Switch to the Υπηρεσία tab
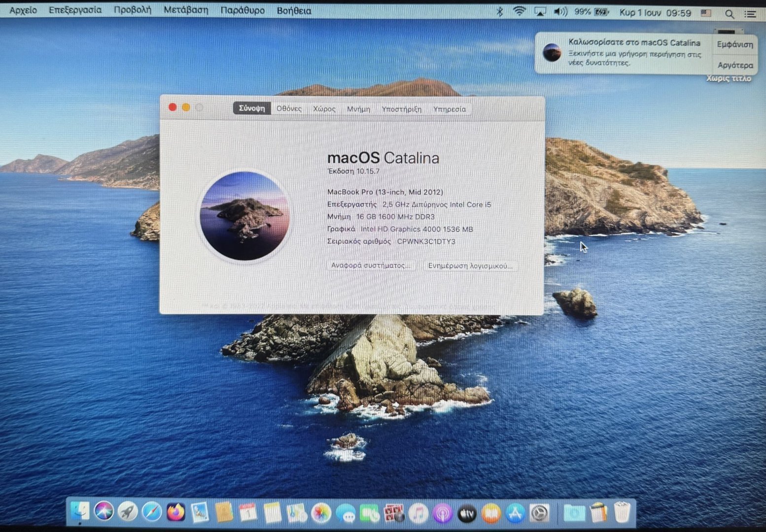This screenshot has width=766, height=532. tap(450, 109)
